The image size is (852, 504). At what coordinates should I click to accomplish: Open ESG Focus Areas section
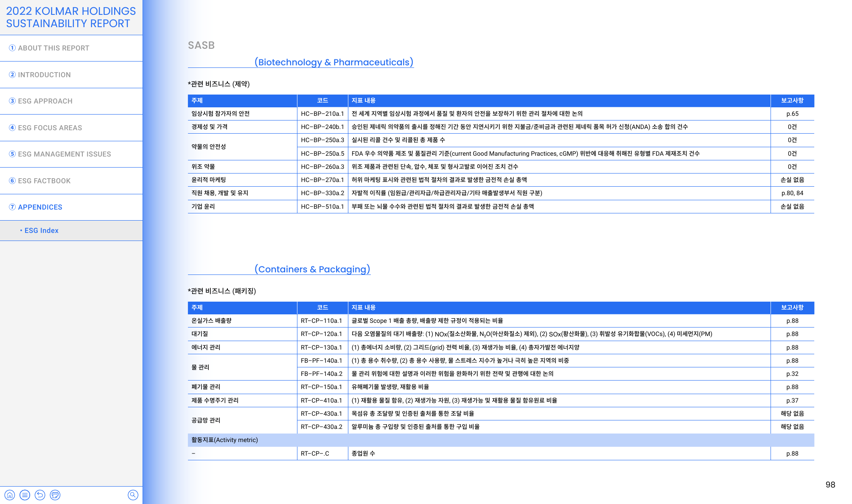(x=71, y=128)
